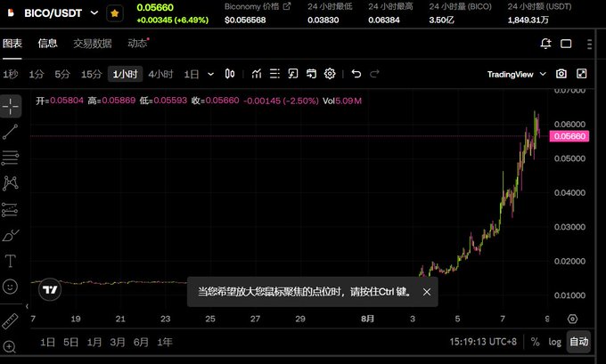Select the ruler measure tool

[x=10, y=321]
